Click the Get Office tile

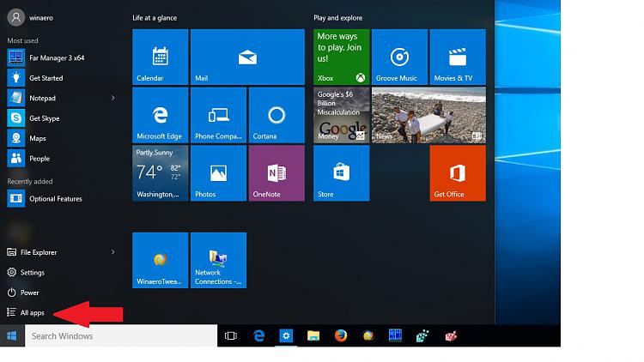[457, 172]
